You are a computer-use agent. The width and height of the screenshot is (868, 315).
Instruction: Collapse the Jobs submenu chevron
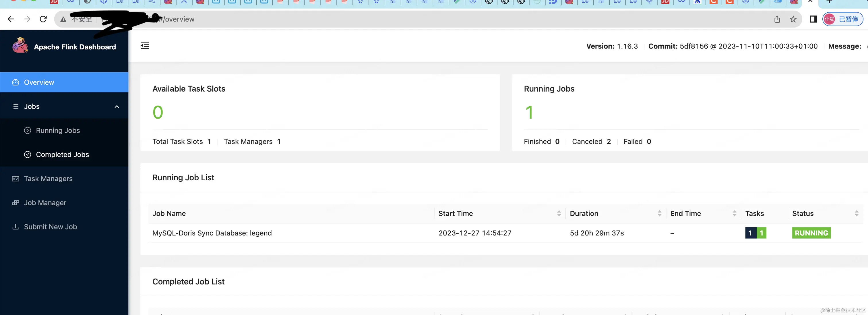[117, 107]
